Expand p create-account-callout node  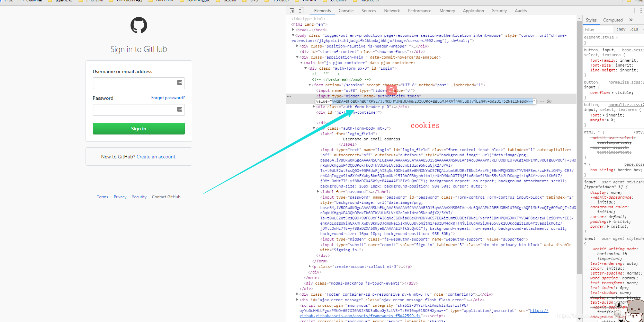[x=310, y=267]
